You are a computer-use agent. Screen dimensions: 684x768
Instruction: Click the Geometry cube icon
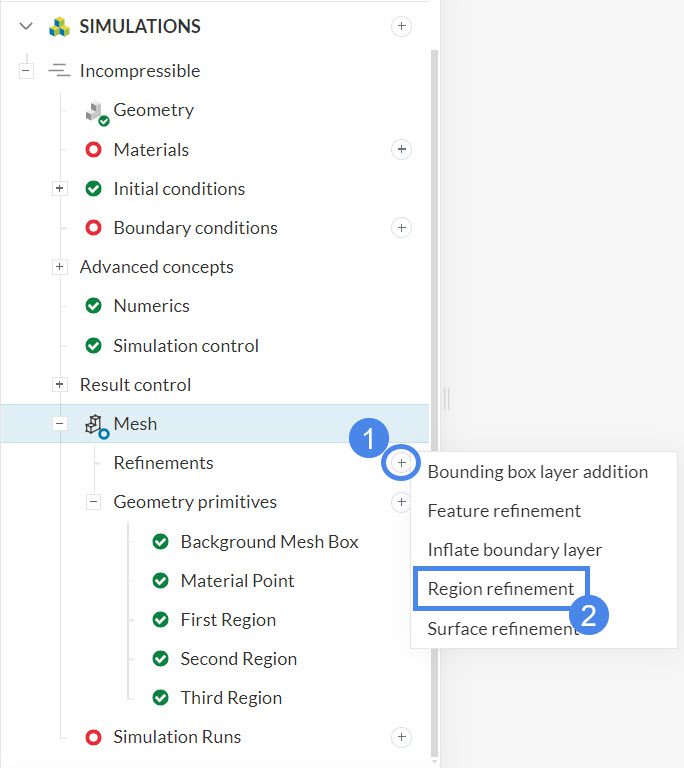(96, 111)
